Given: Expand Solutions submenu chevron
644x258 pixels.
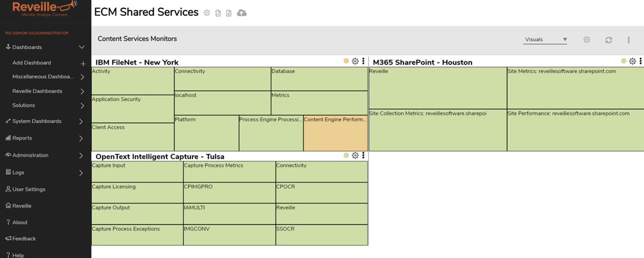Looking at the screenshot, I should pyautogui.click(x=82, y=105).
